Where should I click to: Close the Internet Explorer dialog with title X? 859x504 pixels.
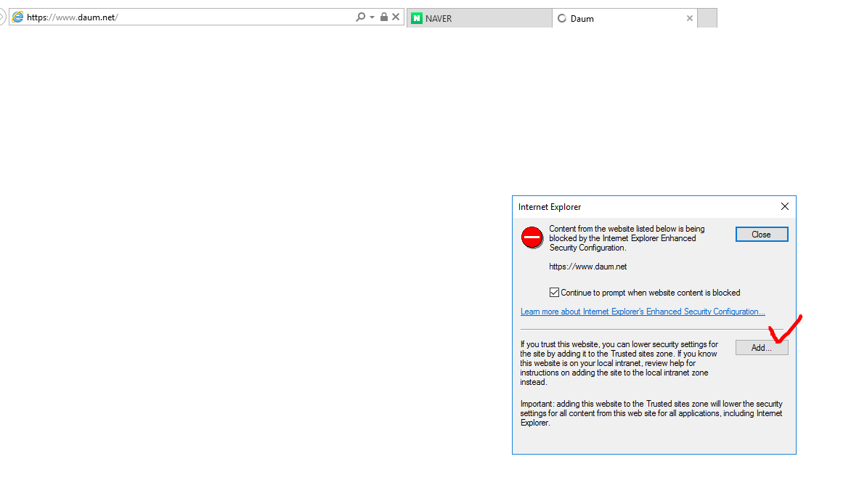tap(784, 206)
